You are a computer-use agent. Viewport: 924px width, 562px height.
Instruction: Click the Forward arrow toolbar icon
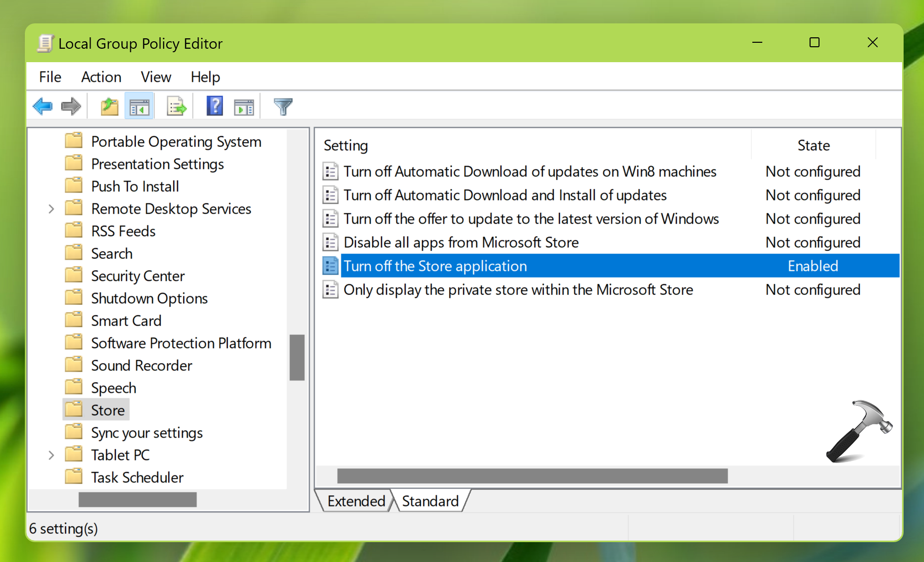(x=71, y=106)
